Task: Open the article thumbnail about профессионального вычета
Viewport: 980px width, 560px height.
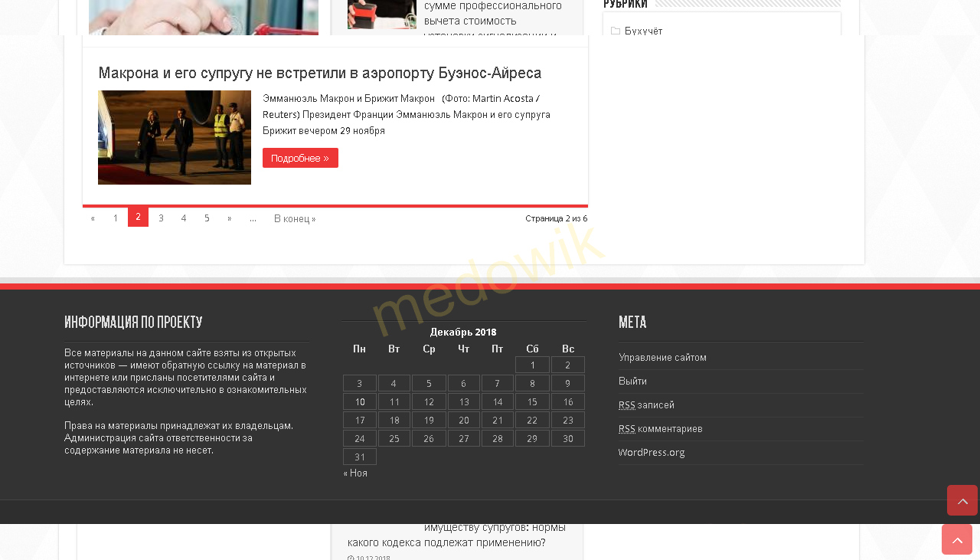Action: point(382,15)
